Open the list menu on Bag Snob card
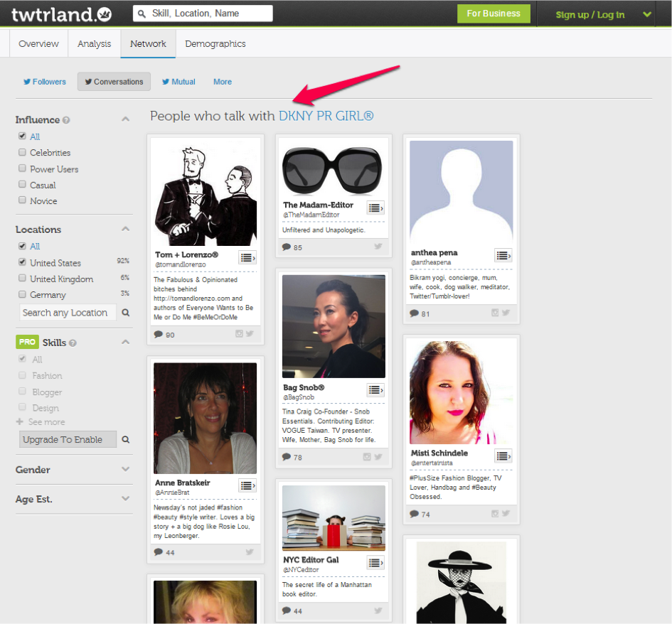Viewport: 672px width, 624px height. point(375,389)
